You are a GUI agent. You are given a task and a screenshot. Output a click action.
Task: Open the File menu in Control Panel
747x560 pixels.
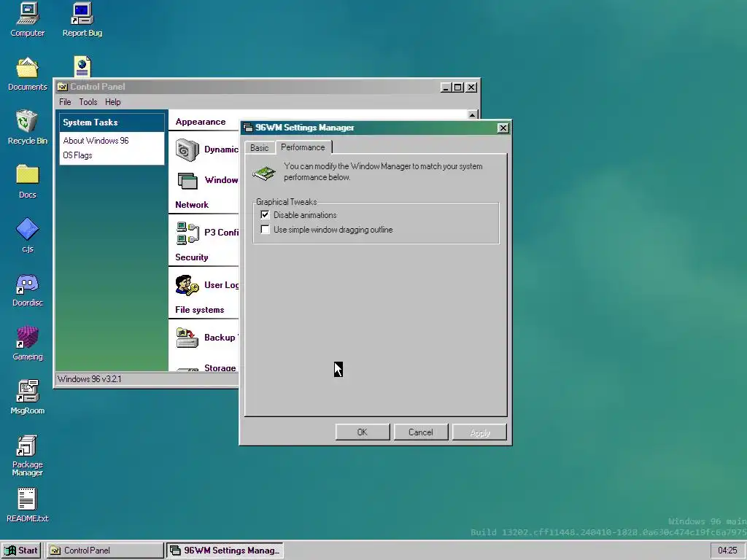[x=65, y=102]
